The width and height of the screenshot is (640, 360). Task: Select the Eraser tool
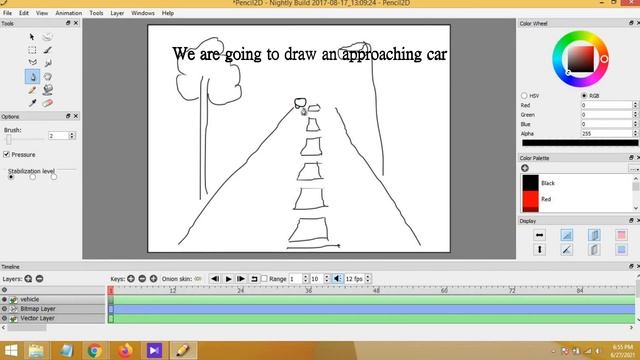pos(48,103)
